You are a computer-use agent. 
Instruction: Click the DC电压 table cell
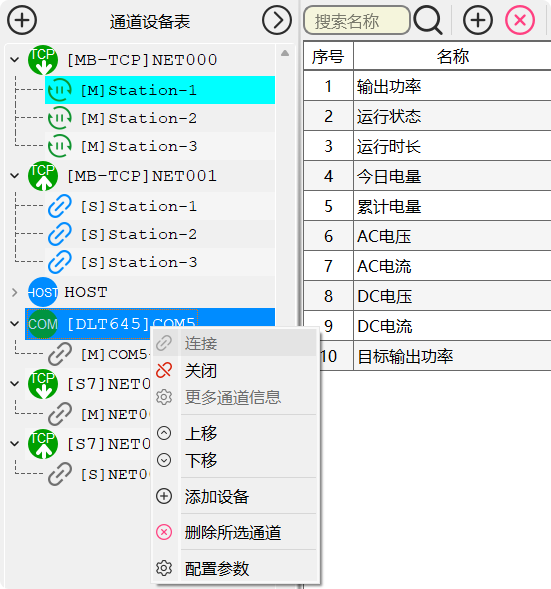[452, 296]
